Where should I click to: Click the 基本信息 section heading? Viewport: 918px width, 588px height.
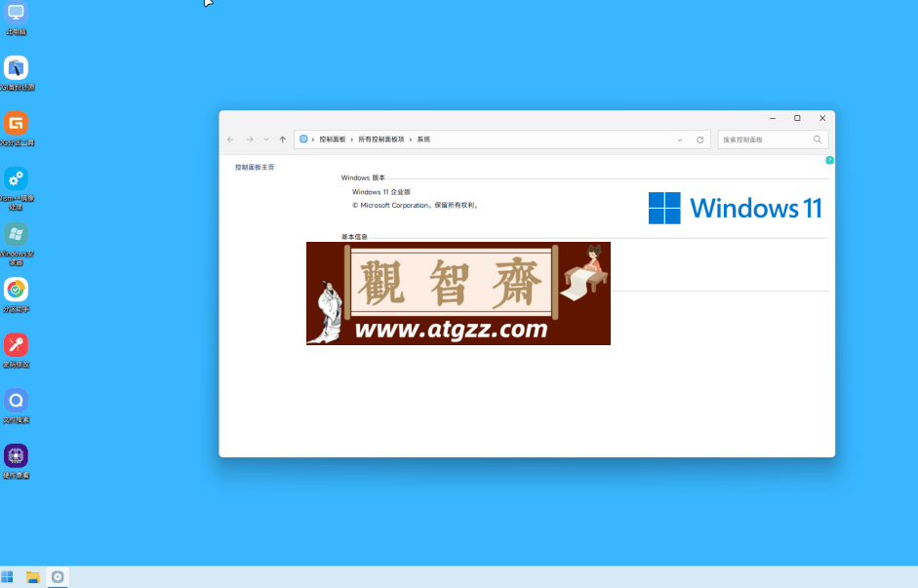pyautogui.click(x=354, y=236)
